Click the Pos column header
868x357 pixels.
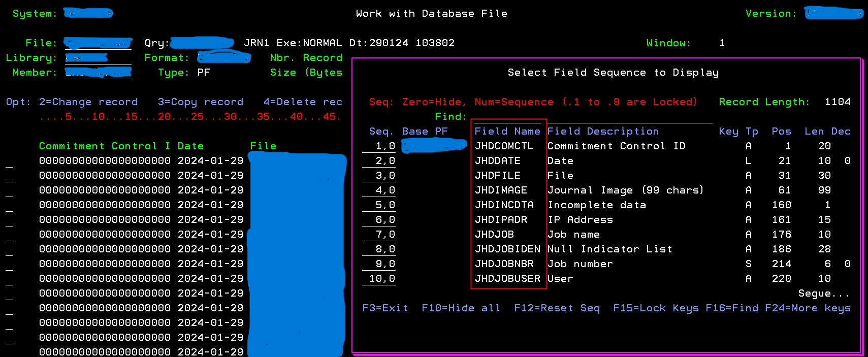(x=781, y=132)
